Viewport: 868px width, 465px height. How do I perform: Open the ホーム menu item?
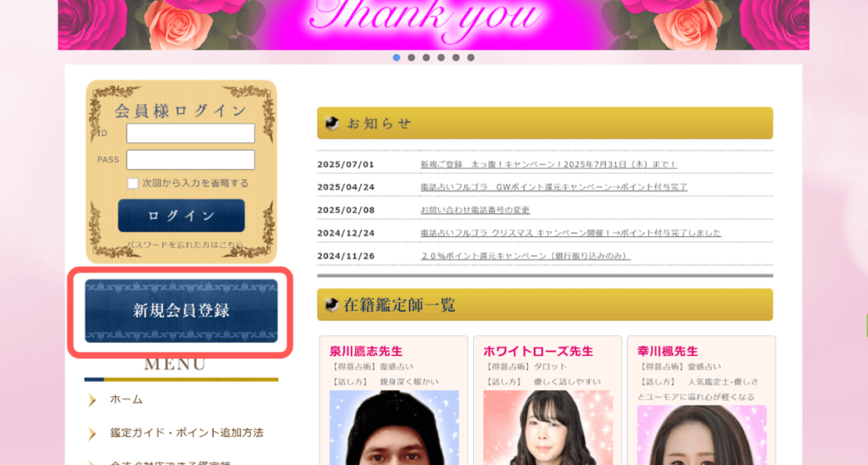pyautogui.click(x=126, y=400)
